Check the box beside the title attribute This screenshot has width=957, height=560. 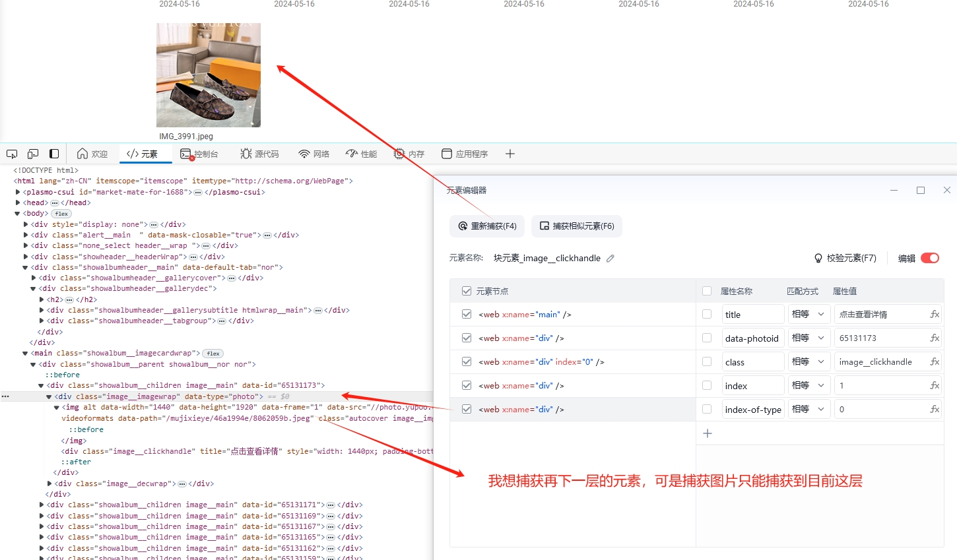(707, 315)
